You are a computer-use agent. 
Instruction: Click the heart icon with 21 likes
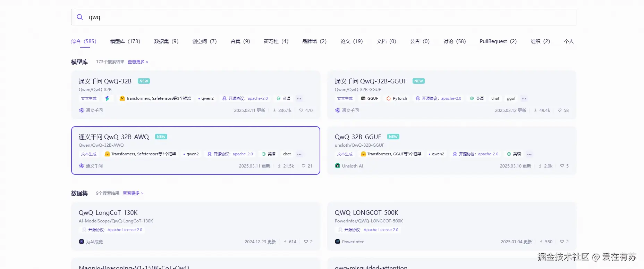304,166
